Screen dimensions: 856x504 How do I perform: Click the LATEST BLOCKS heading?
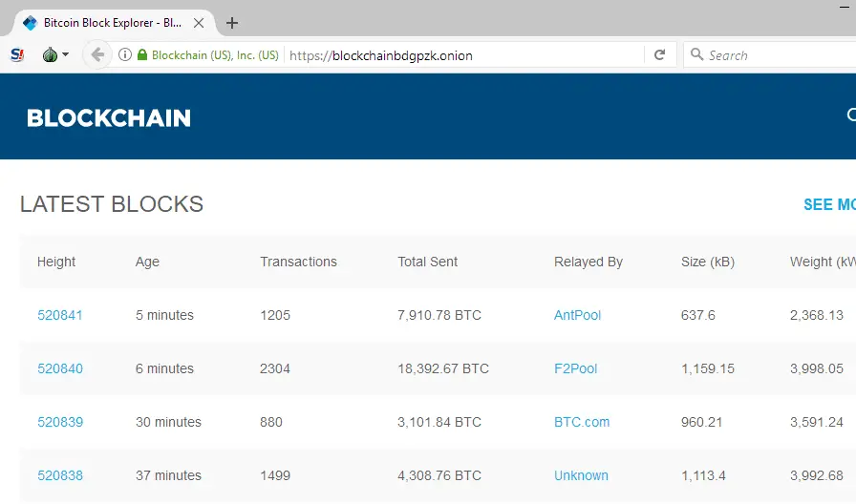point(112,204)
